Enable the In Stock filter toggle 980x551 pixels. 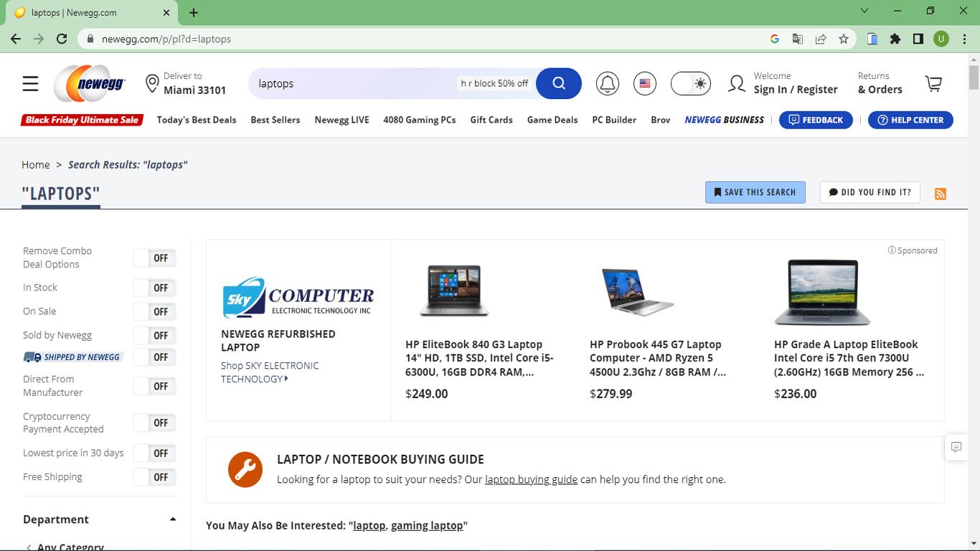point(154,288)
